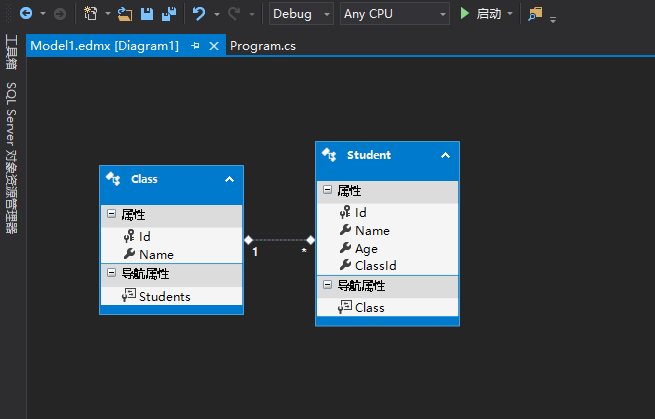Click the Save All icon
This screenshot has height=419, width=655.
tap(169, 14)
